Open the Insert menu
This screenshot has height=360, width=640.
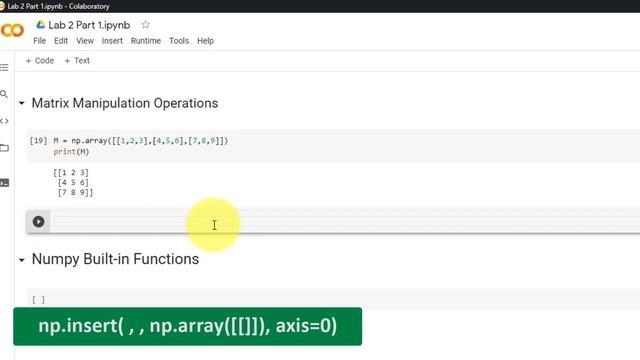tap(112, 41)
